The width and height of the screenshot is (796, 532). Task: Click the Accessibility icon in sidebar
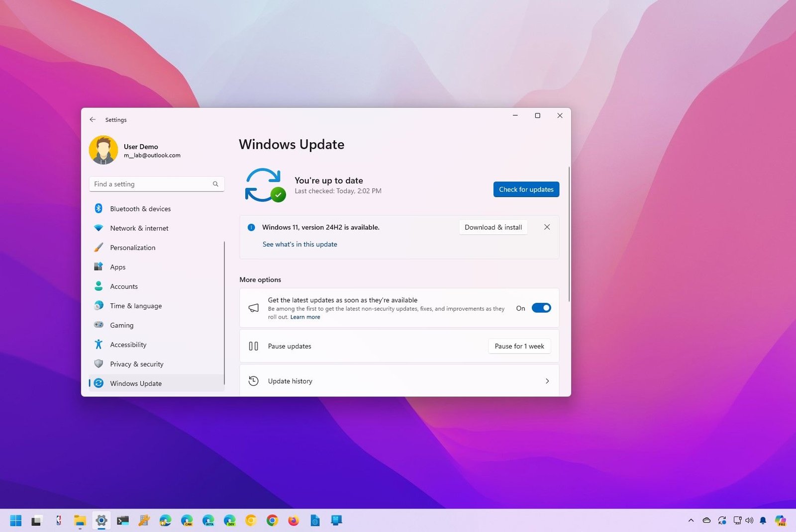pyautogui.click(x=99, y=345)
